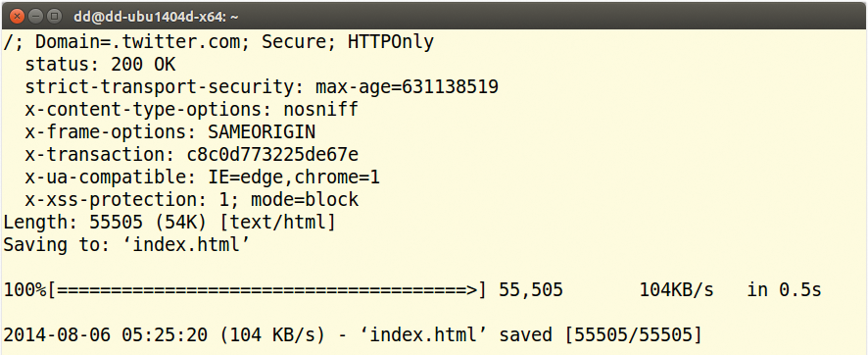The width and height of the screenshot is (868, 355).
Task: Click the dd@dd-ubu1404d-x64 window title
Action: (x=156, y=18)
